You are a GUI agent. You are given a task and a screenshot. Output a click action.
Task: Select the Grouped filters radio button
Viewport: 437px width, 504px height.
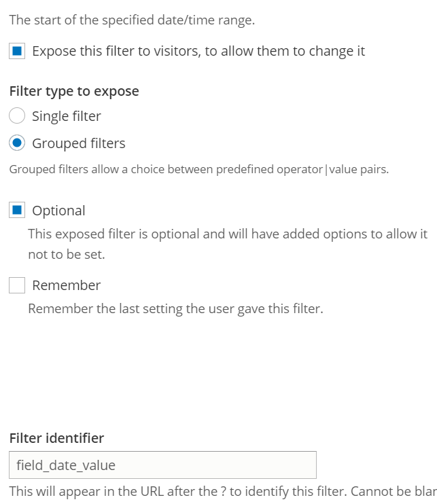tap(17, 143)
